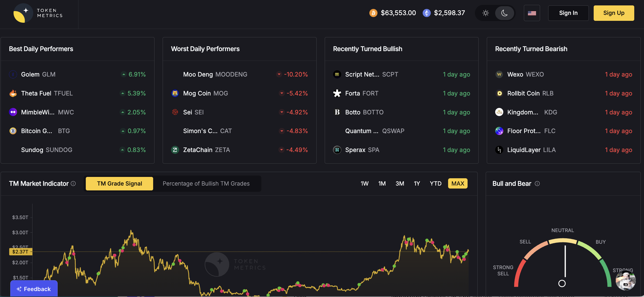Click the Token Metrics logo
The image size is (644, 297).
(x=38, y=13)
